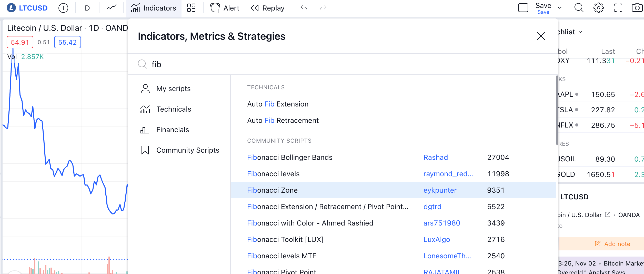This screenshot has height=274, width=644.
Task: Open author Rashad profile link
Action: (436, 157)
